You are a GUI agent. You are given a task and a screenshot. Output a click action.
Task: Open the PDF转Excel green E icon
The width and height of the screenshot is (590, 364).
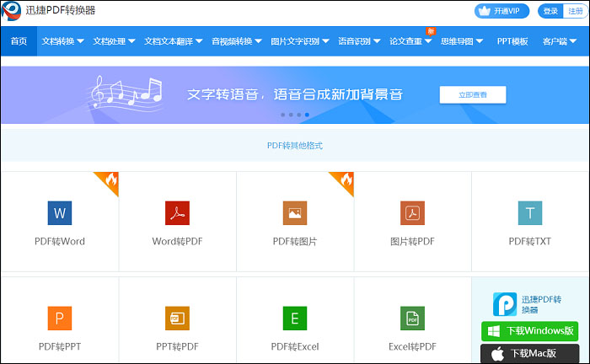click(295, 318)
